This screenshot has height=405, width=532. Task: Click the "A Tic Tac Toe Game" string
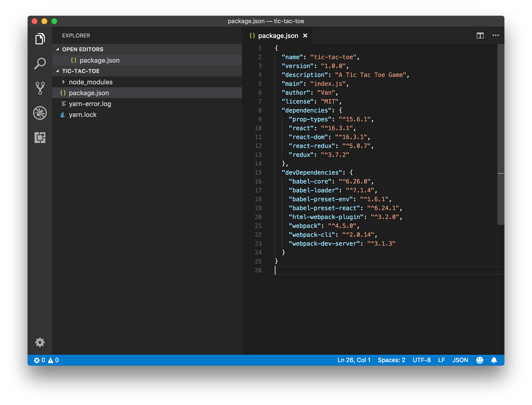point(370,75)
